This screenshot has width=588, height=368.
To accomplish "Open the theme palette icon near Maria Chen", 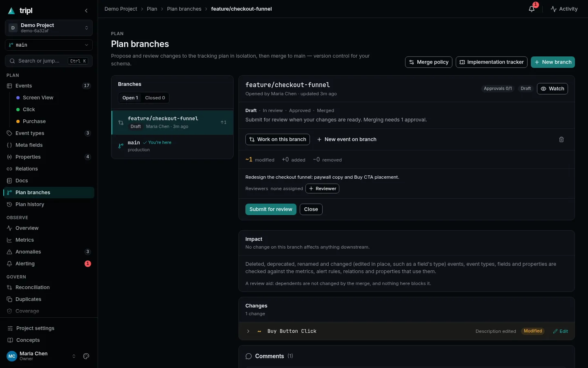I will click(x=86, y=356).
